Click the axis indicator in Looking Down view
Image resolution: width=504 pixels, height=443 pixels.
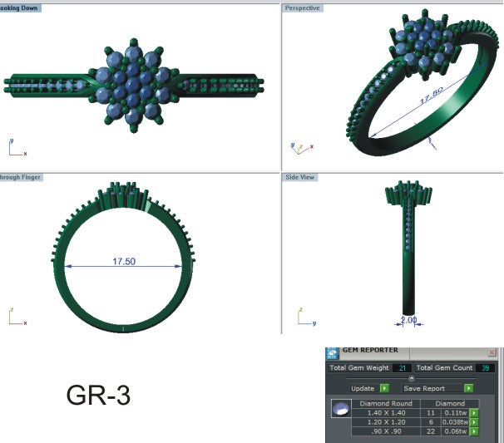tap(17, 147)
